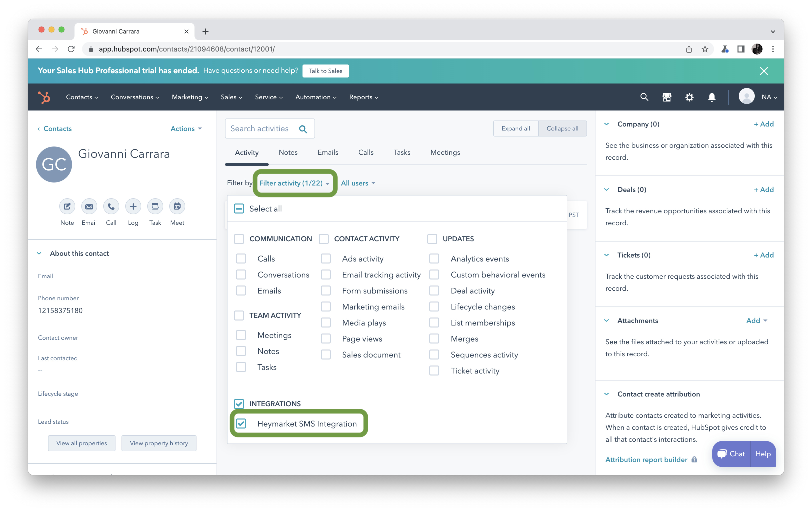
Task: Open the search magnifier in the top nav
Action: coord(644,97)
